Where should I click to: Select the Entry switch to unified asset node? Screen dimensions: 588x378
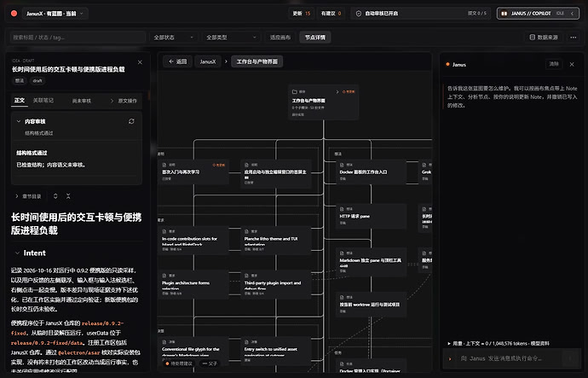tap(276, 351)
